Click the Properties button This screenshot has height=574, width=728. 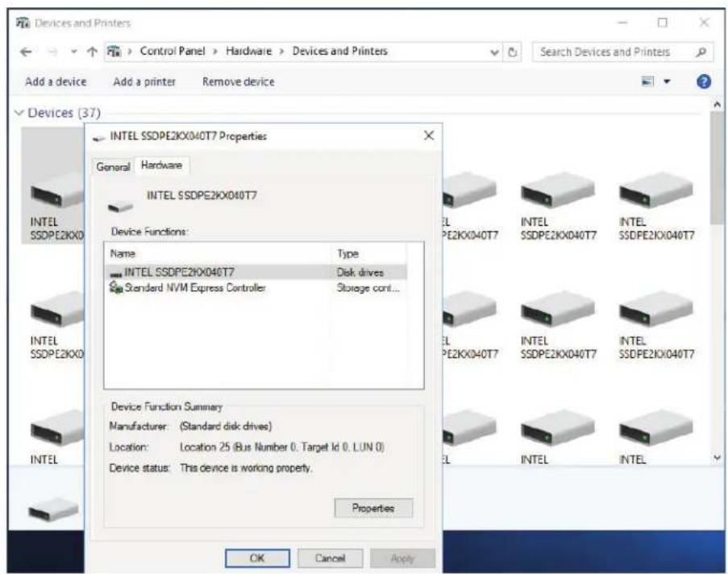[373, 508]
